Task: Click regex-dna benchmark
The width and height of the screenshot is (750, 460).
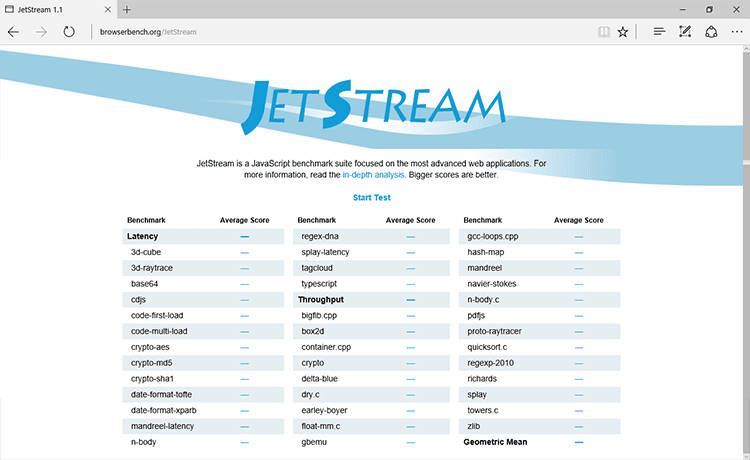Action: (320, 236)
